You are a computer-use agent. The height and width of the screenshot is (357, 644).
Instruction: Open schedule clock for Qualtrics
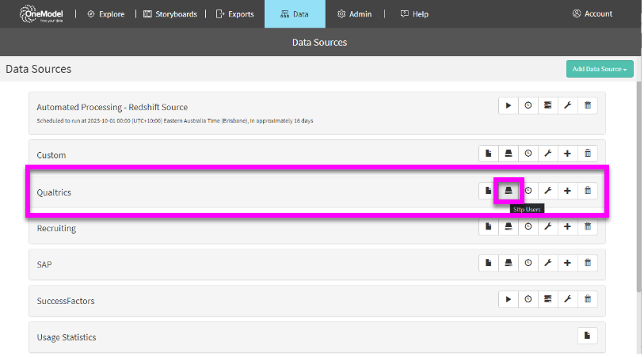tap(528, 191)
